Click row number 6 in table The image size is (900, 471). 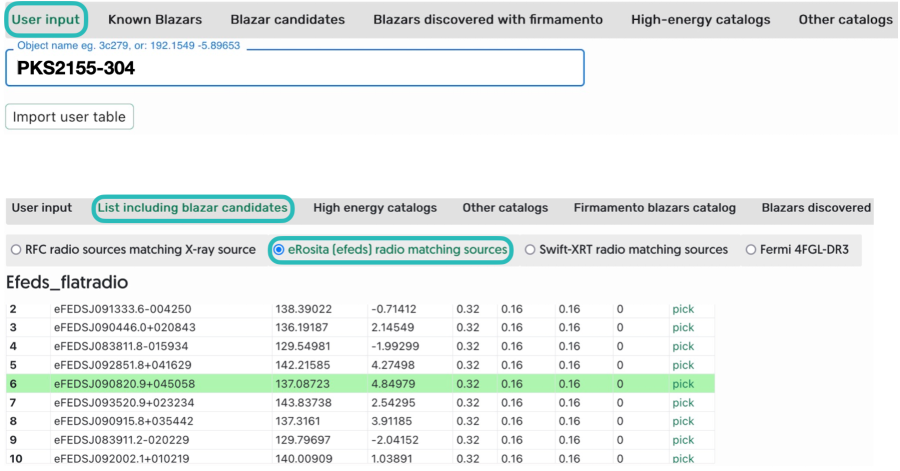(x=13, y=384)
